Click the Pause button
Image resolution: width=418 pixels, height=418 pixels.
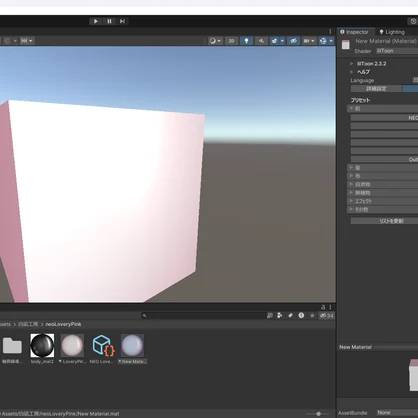pos(109,21)
